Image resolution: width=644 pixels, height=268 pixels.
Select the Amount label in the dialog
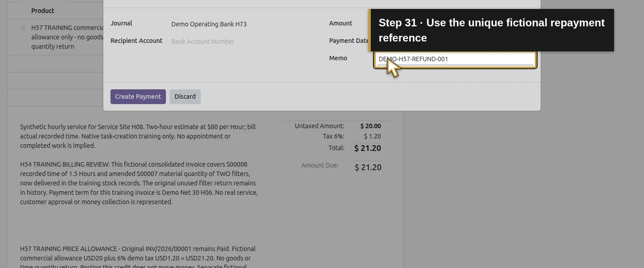(341, 23)
